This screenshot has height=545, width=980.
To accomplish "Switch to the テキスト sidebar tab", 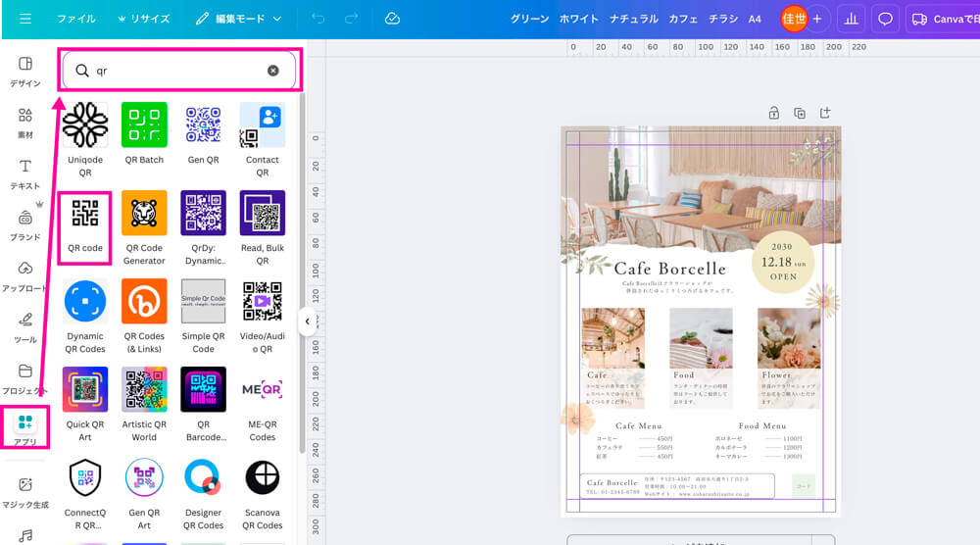I will (25, 173).
